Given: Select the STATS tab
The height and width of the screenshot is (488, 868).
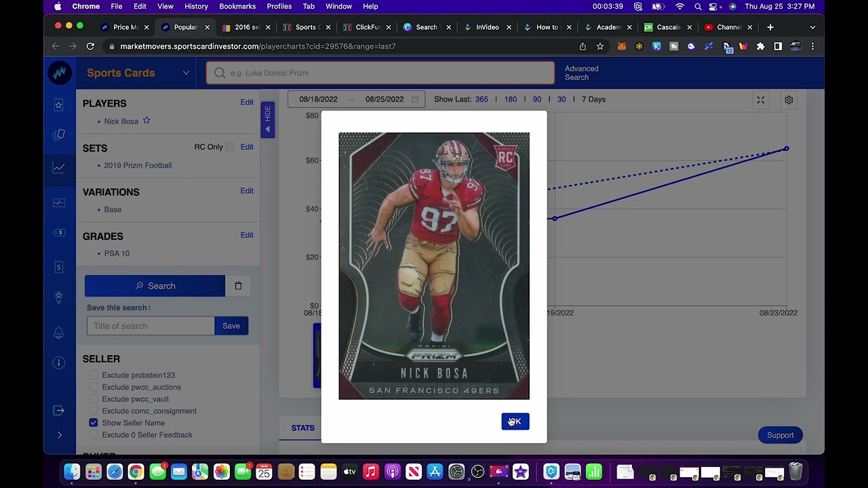Looking at the screenshot, I should tap(303, 428).
